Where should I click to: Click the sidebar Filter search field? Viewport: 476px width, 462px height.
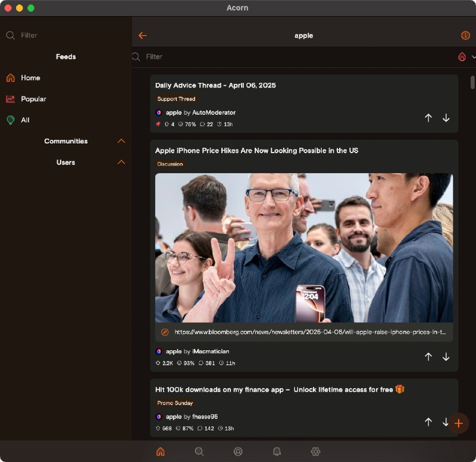click(x=66, y=35)
